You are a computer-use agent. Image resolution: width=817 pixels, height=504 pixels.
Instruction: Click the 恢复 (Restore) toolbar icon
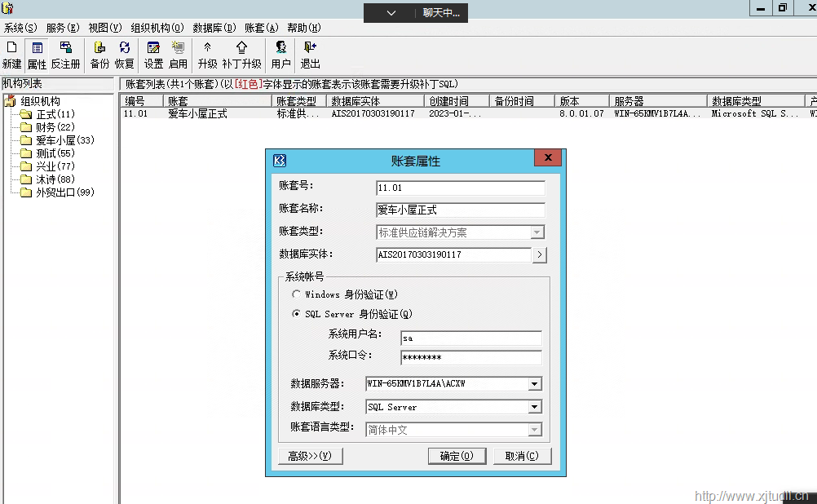[x=124, y=55]
